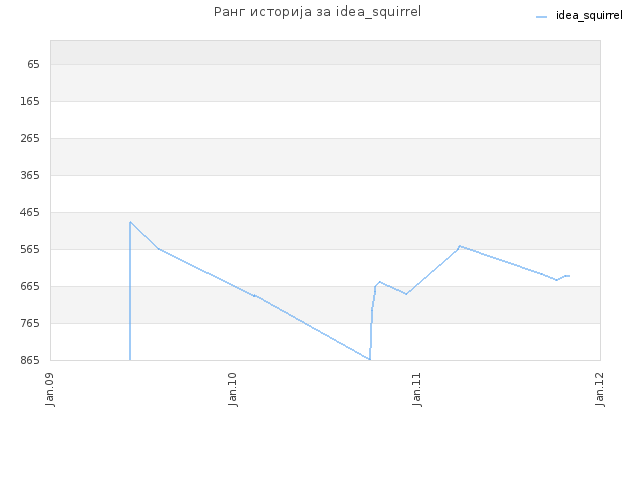The height and width of the screenshot is (480, 640).
Task: Click the 265 y-axis rank label
Action: pos(30,138)
